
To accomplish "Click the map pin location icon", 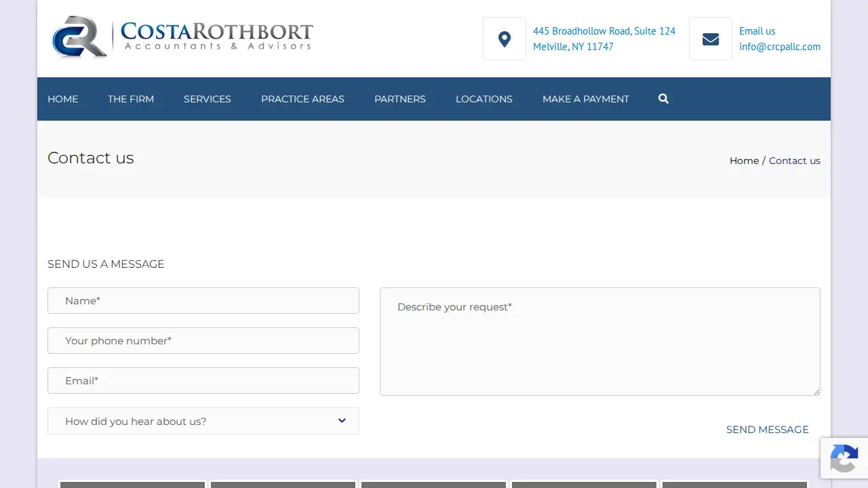I will [x=505, y=39].
